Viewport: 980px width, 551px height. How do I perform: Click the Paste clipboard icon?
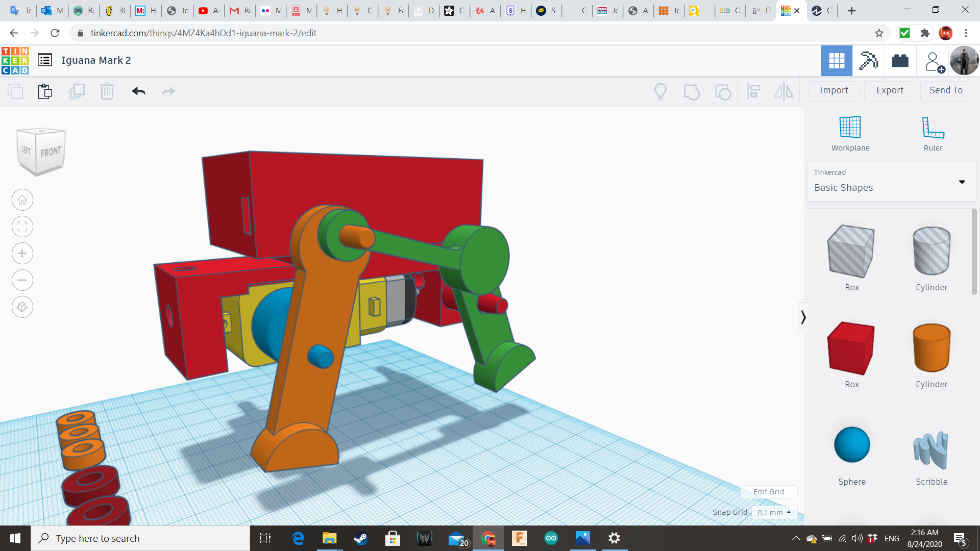(x=45, y=91)
